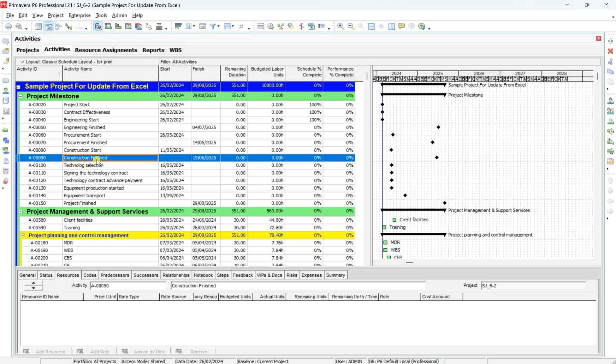This screenshot has height=364, width=616.
Task: Click the Add Role button
Action: click(x=93, y=352)
